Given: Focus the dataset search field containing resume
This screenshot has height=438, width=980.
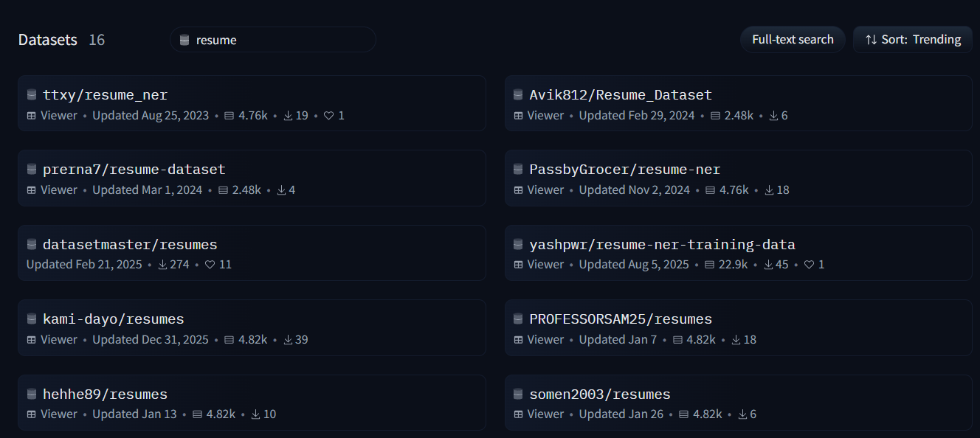Looking at the screenshot, I should tap(280, 40).
